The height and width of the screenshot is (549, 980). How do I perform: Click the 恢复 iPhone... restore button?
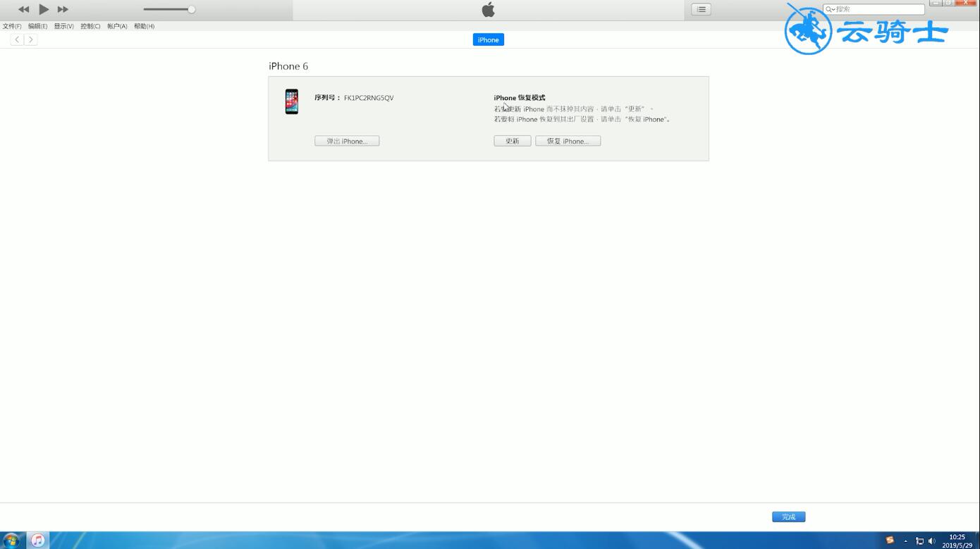568,141
